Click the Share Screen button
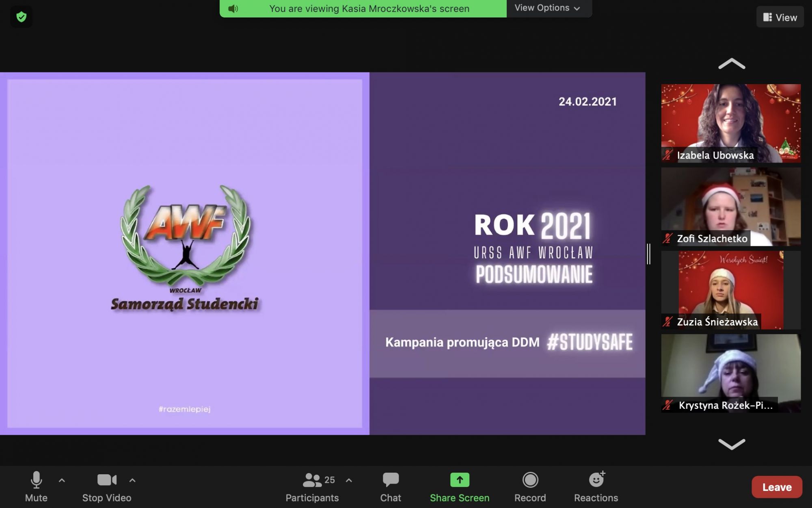The width and height of the screenshot is (812, 508). click(x=460, y=486)
